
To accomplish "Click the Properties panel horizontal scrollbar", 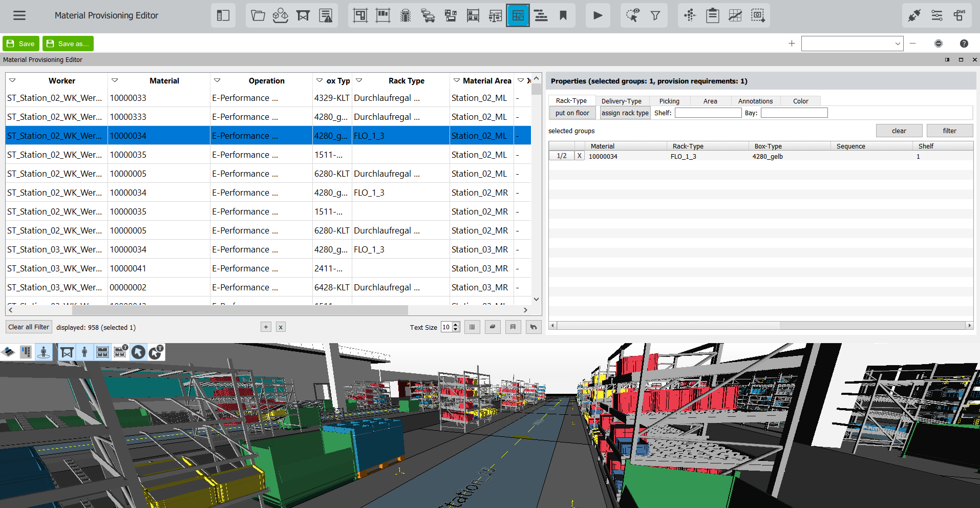I will 668,325.
